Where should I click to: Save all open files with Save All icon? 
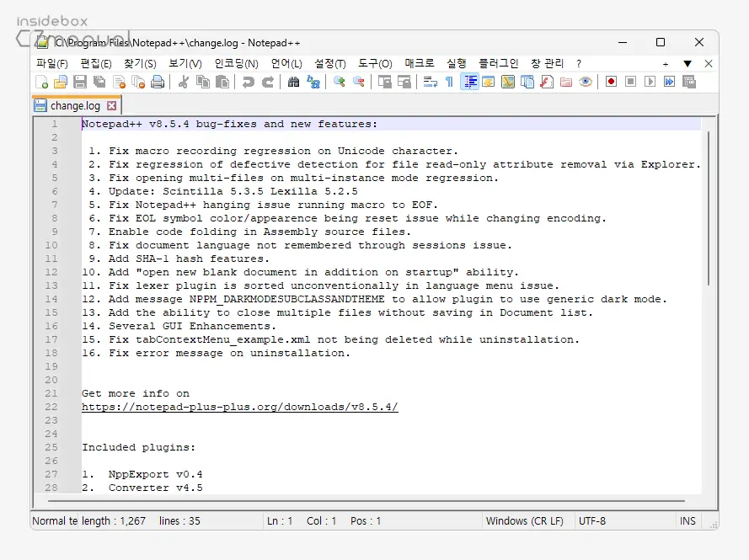click(99, 82)
